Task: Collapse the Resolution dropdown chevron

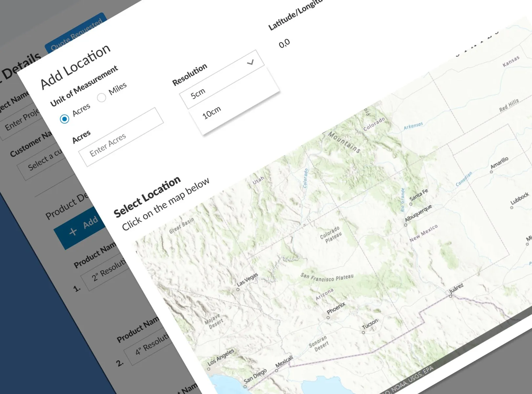Action: tap(251, 62)
